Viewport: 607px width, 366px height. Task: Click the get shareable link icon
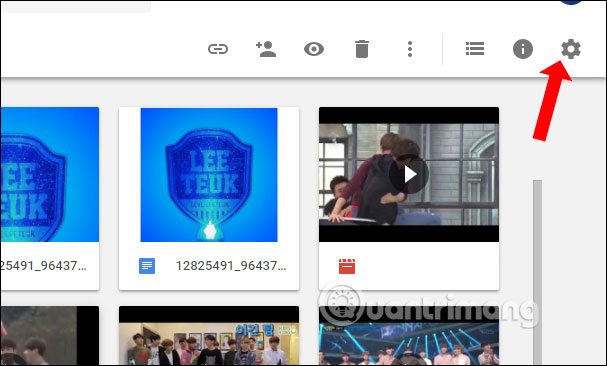pyautogui.click(x=218, y=49)
